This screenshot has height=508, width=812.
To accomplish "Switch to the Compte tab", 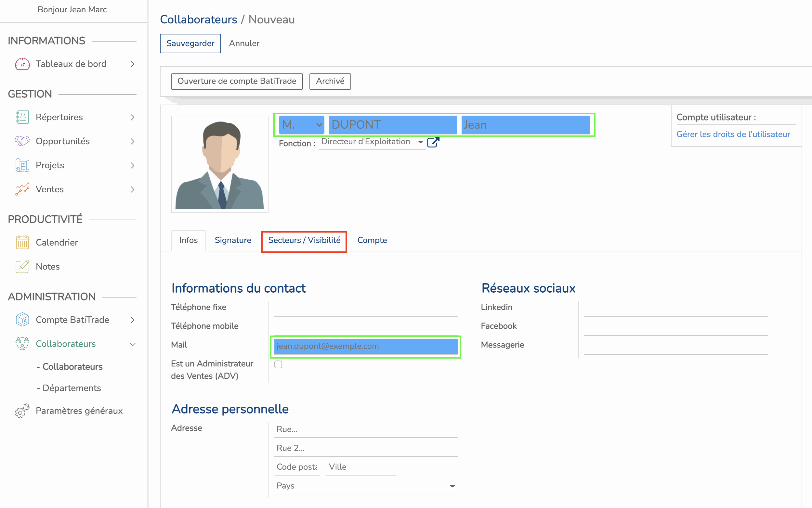I will pyautogui.click(x=372, y=240).
